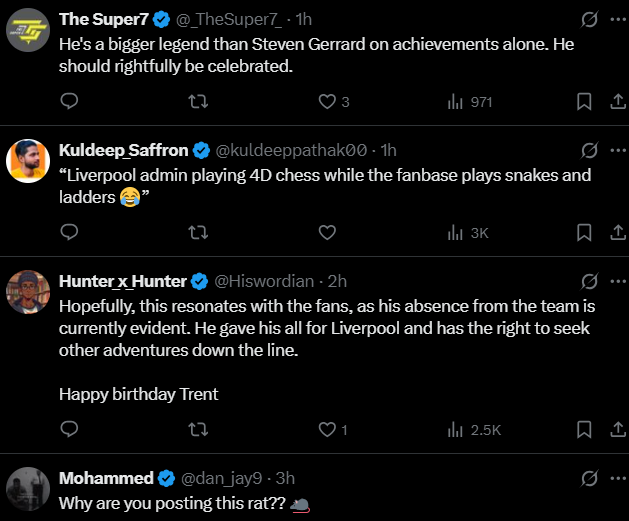The width and height of the screenshot is (629, 521).
Task: Open Grok icon on The Super7's tweet
Action: 590,20
